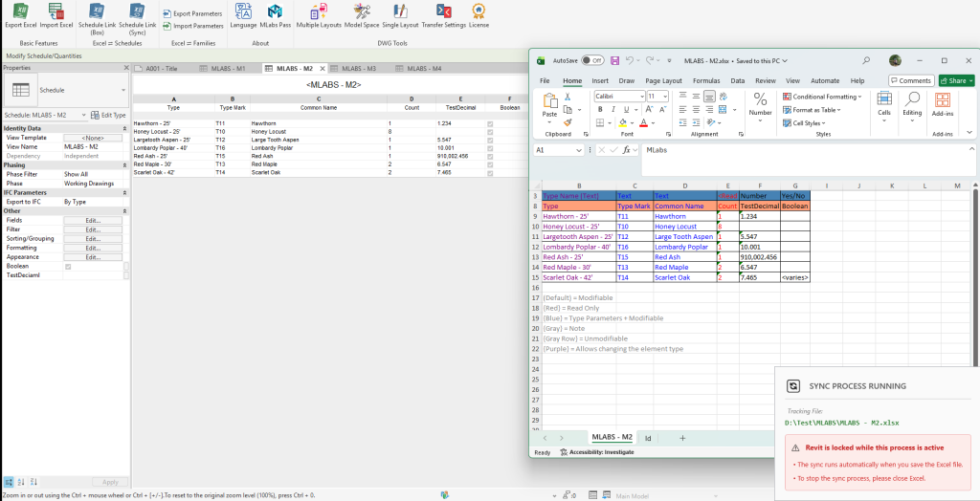980x501 pixels.
Task: Apply Italic formatting in Excel
Action: tap(612, 109)
